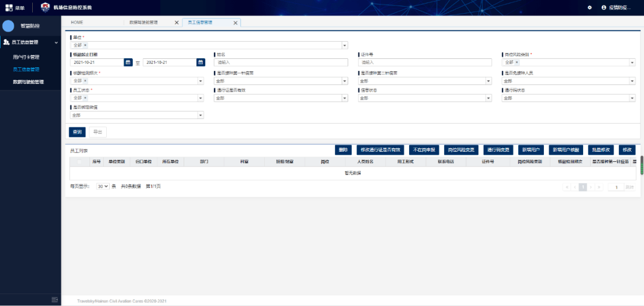The width and height of the screenshot is (644, 306).
Task: Close the 数据驾驶舱管理 tab
Action: point(177,23)
